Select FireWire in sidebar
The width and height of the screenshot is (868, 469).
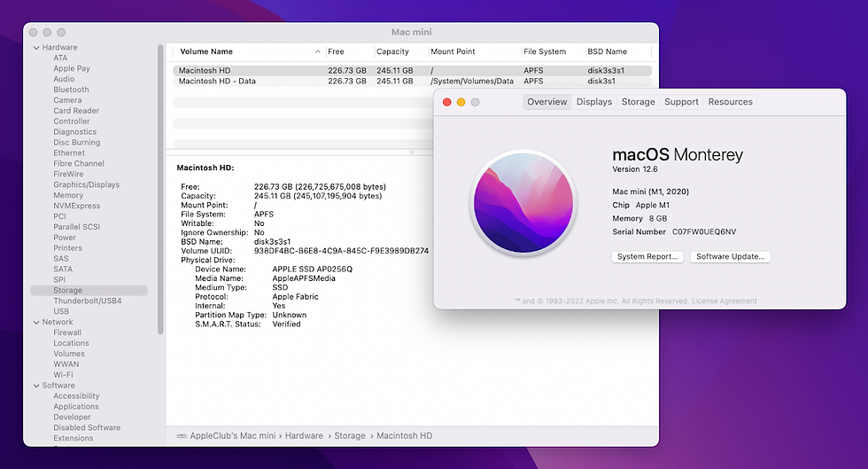(x=68, y=174)
